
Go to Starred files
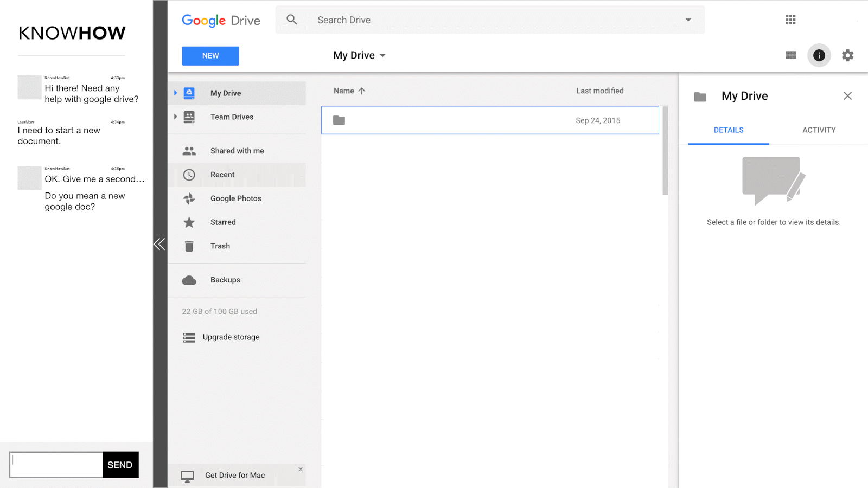pyautogui.click(x=222, y=222)
